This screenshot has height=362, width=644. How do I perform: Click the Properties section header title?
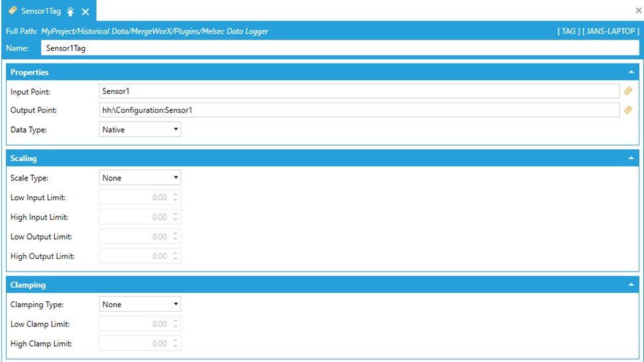(x=30, y=72)
